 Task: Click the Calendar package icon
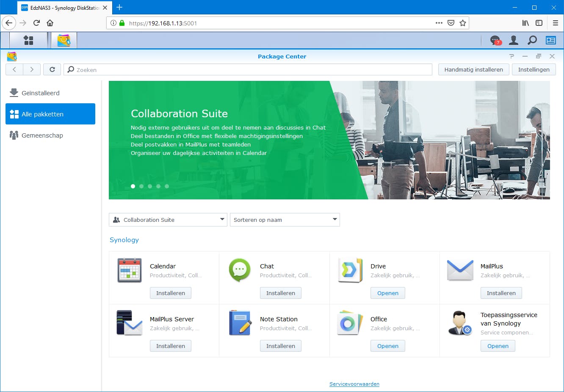click(x=129, y=270)
